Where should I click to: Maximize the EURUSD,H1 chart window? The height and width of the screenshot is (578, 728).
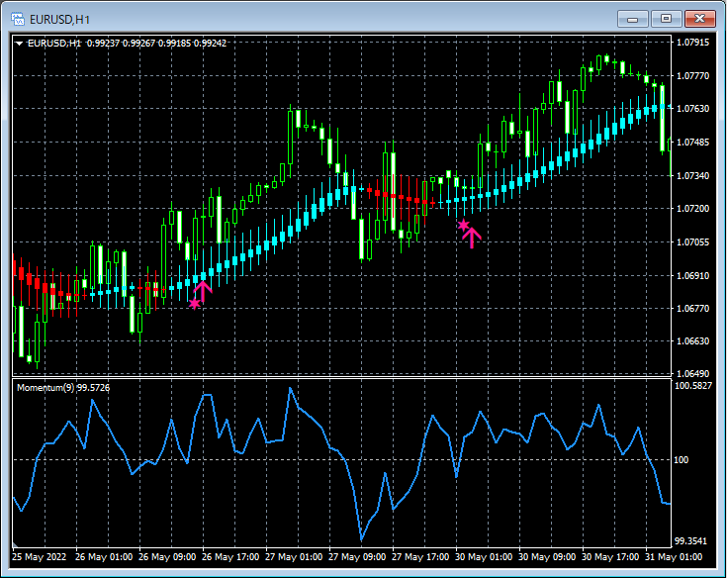coord(666,19)
